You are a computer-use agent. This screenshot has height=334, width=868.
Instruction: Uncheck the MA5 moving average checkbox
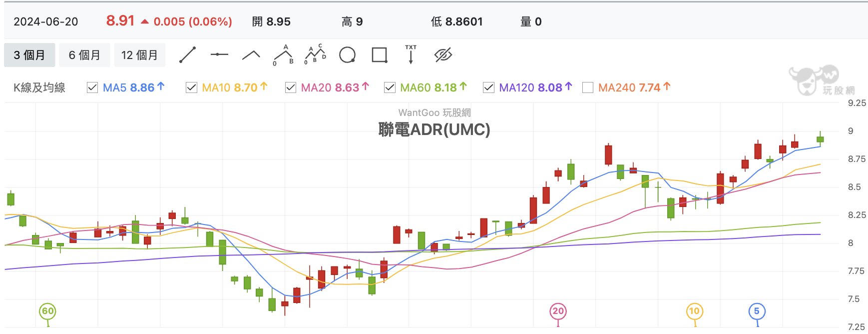point(92,87)
